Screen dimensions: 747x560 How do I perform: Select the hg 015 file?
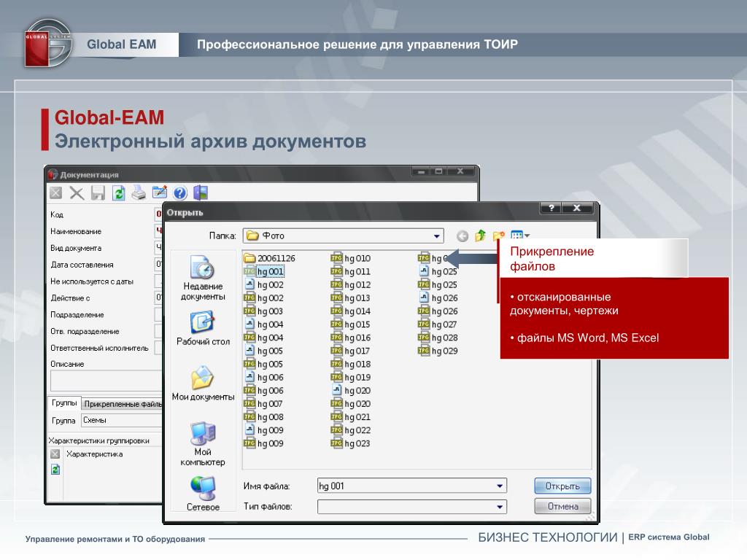pos(351,324)
